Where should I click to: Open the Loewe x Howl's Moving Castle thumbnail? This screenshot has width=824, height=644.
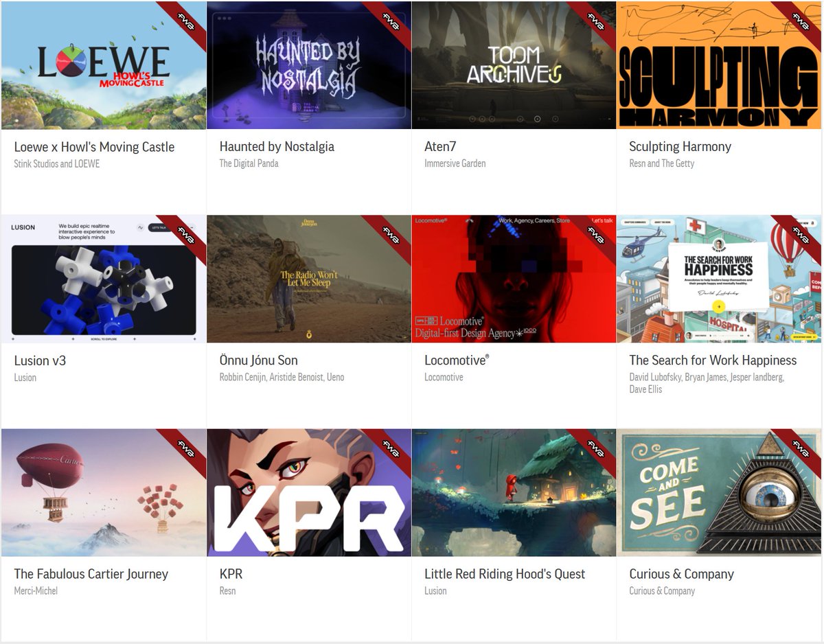coord(104,65)
